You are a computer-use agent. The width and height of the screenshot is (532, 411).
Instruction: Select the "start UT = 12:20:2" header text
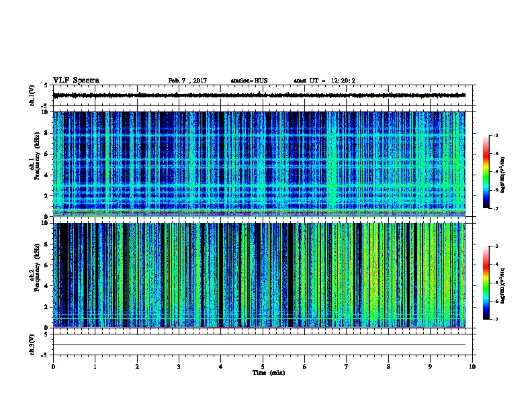[x=324, y=81]
